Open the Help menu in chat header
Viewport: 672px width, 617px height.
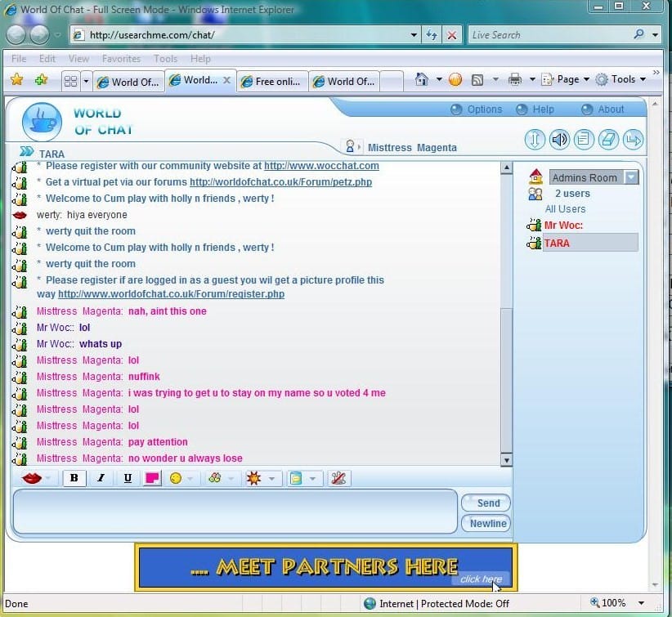[x=535, y=110]
